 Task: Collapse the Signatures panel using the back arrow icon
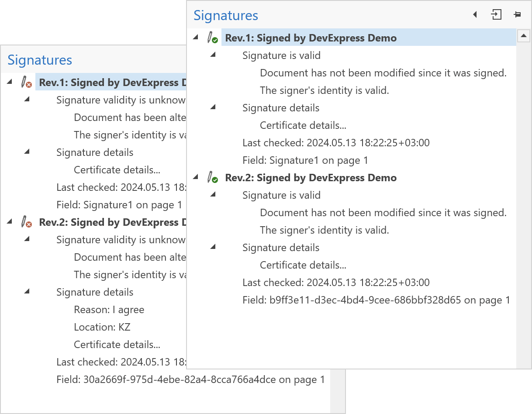[x=475, y=14]
